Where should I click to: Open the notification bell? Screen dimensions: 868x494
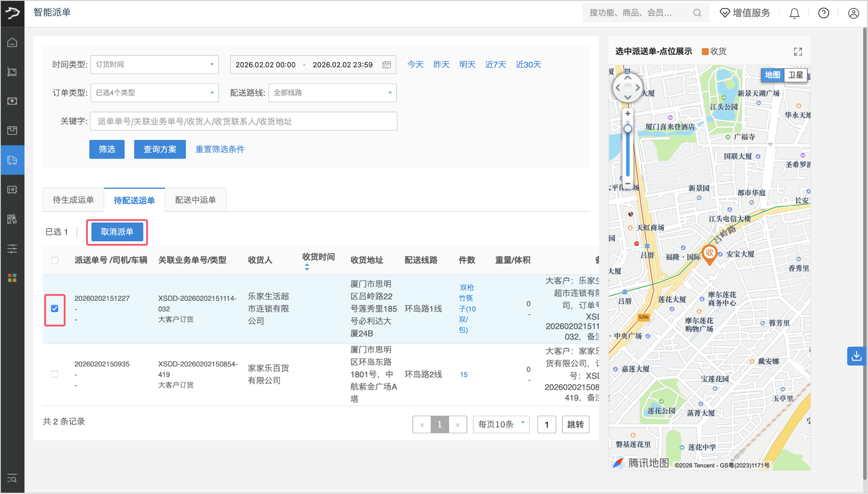click(x=794, y=13)
